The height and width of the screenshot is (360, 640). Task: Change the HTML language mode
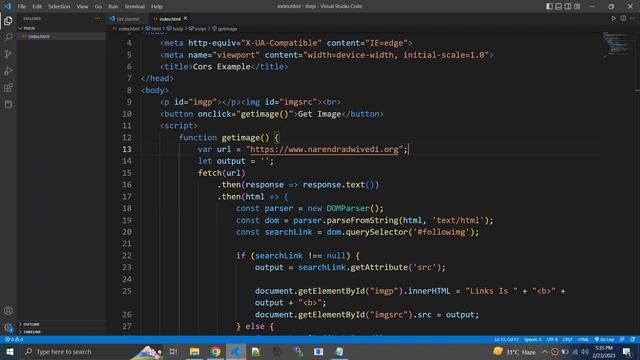coord(583,340)
